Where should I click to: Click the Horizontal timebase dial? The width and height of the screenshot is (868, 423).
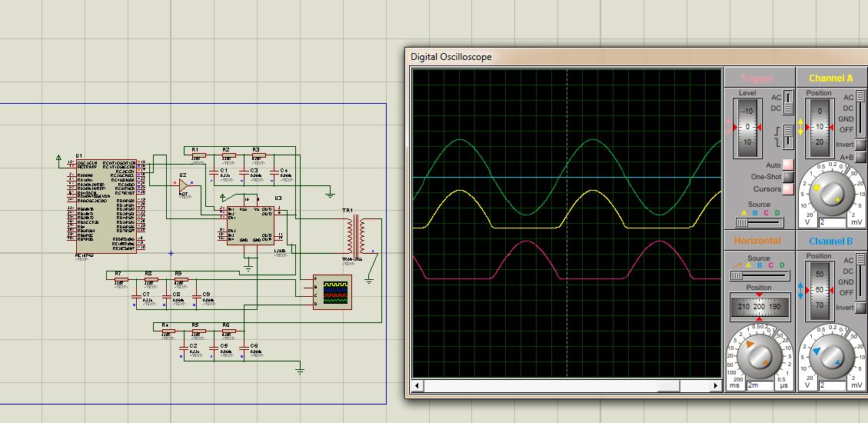759,356
